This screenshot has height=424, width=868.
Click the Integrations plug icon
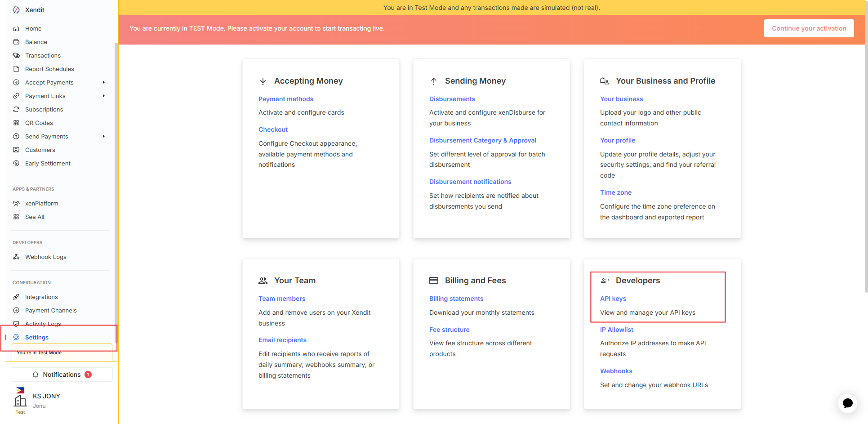pyautogui.click(x=16, y=297)
